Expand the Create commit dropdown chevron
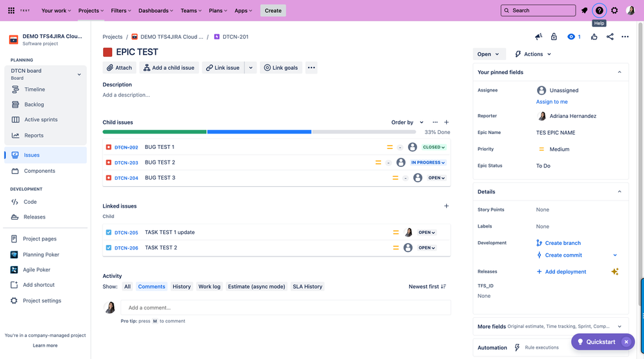 (615, 255)
